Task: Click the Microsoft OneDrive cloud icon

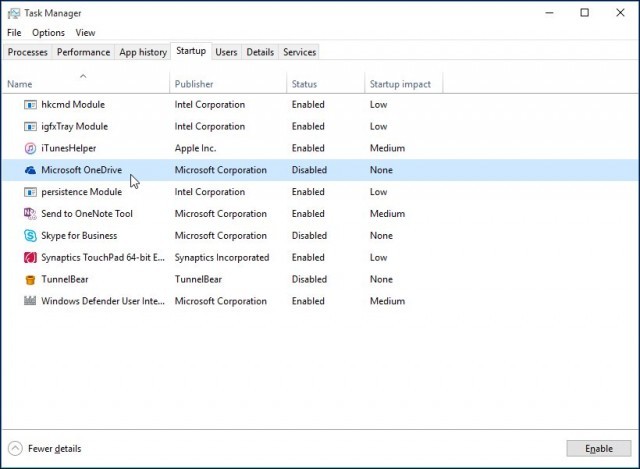Action: tap(30, 171)
